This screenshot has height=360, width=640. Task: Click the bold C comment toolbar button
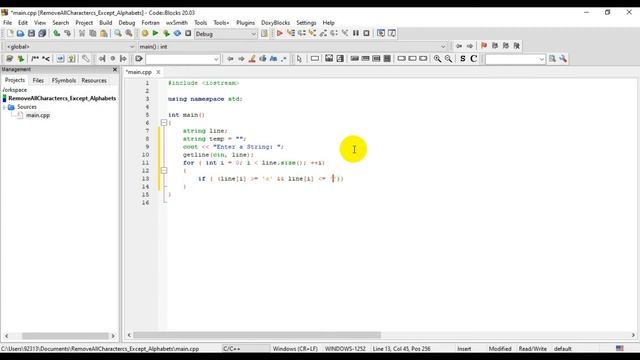473,59
